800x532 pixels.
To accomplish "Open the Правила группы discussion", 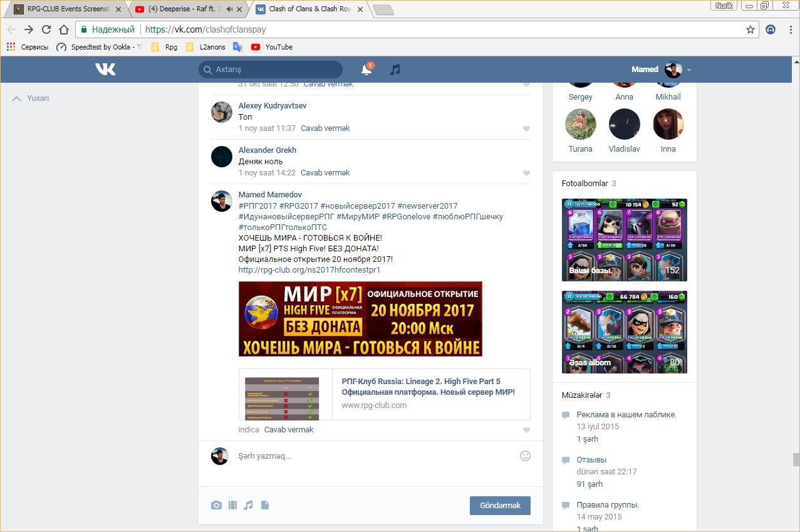I will [x=608, y=505].
